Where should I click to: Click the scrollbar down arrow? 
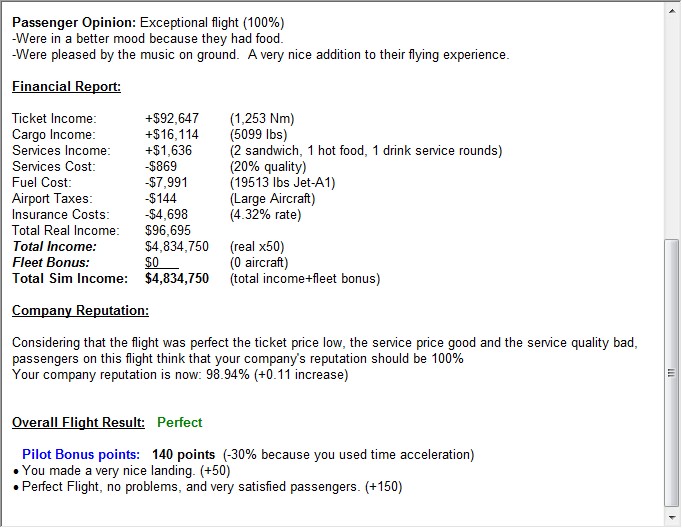(672, 518)
